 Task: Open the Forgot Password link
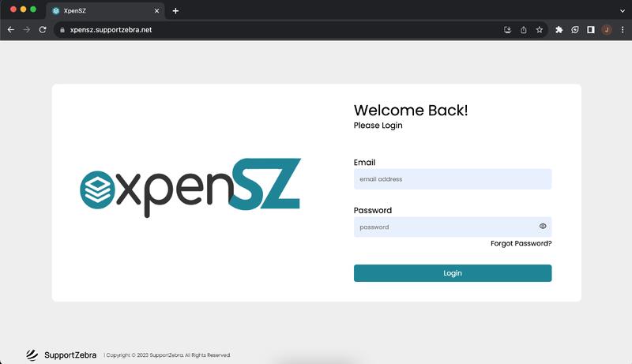[521, 243]
